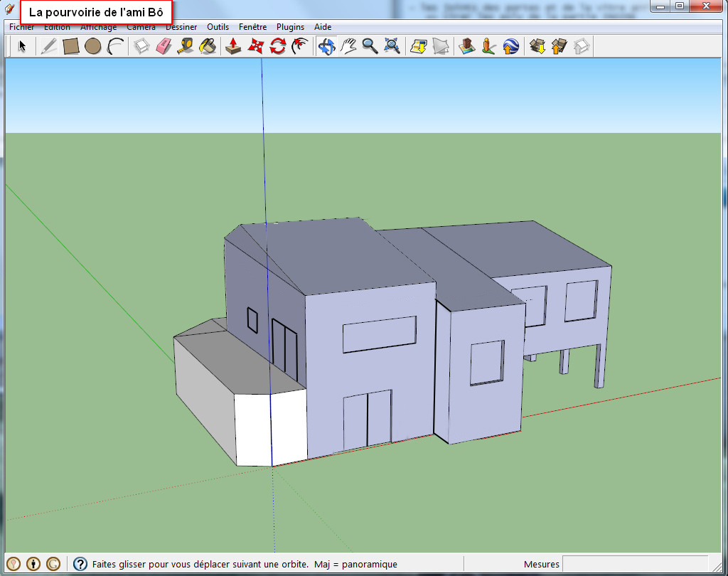Open the Add New Building tool
The height and width of the screenshot is (576, 728).
(466, 46)
